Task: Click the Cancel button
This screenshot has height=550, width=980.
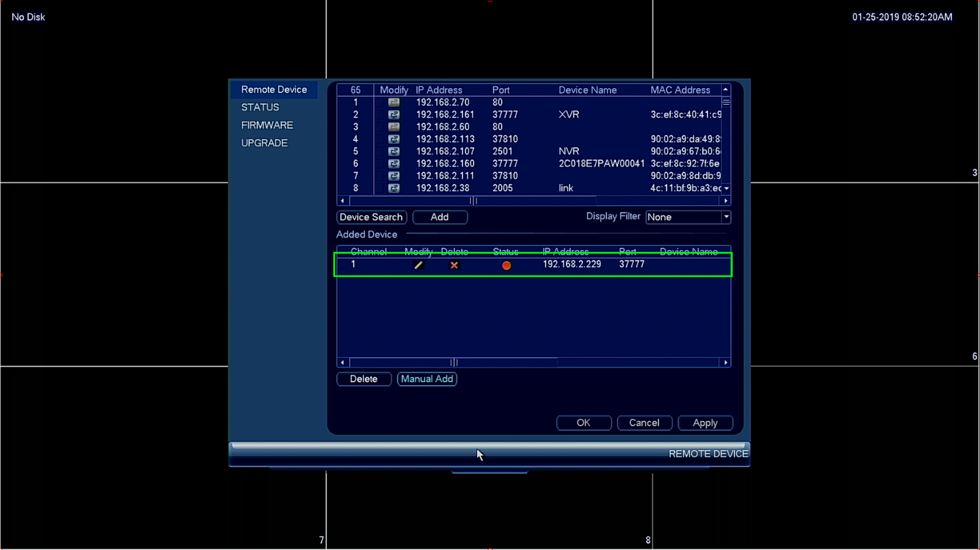Action: pos(644,423)
